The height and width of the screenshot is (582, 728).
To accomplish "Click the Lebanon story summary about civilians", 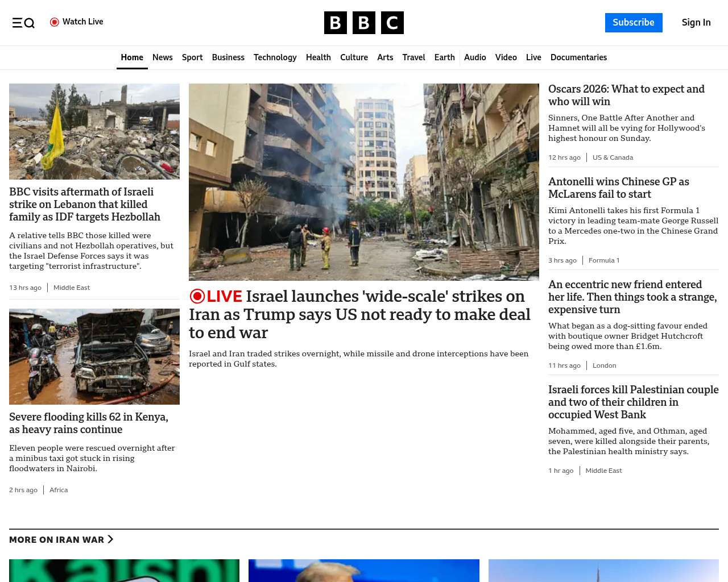I will (x=91, y=251).
